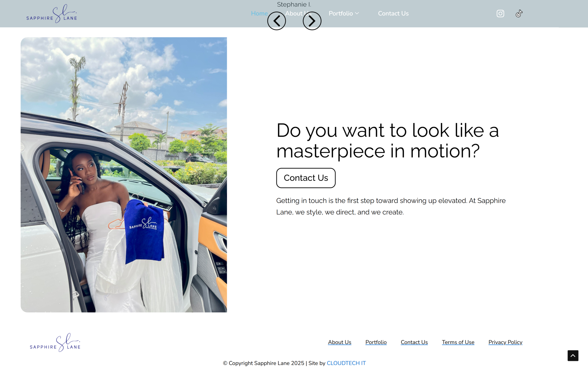Click the scroll-to-top arrow button
The image size is (588, 371).
[573, 355]
